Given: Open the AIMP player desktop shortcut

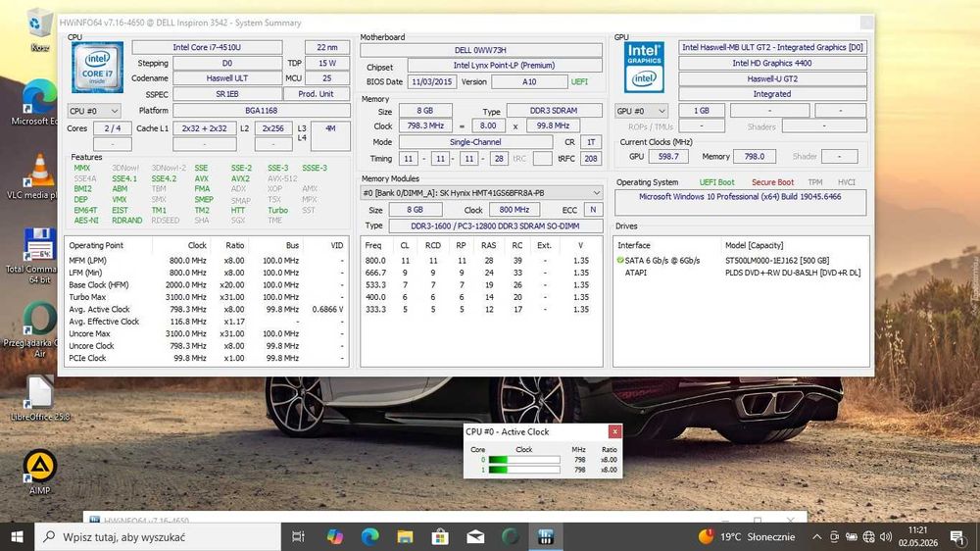Looking at the screenshot, I should [x=39, y=473].
